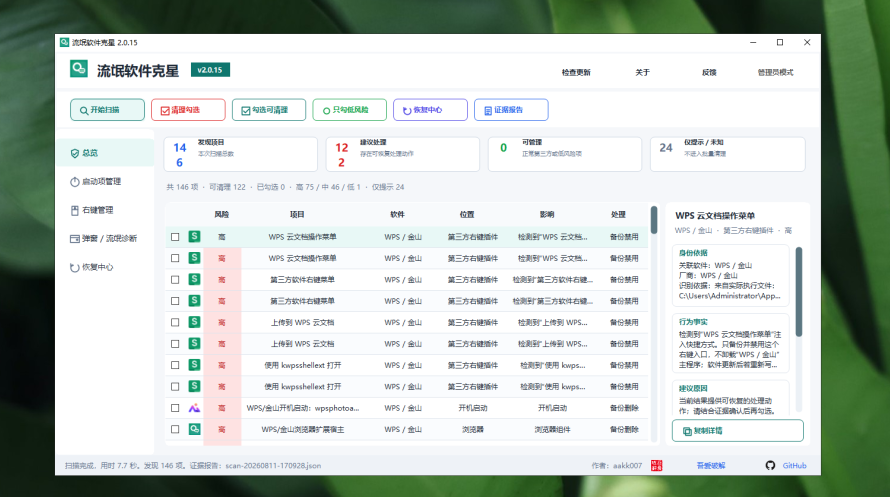Click the 影响 column header
The height and width of the screenshot is (497, 890).
(547, 214)
